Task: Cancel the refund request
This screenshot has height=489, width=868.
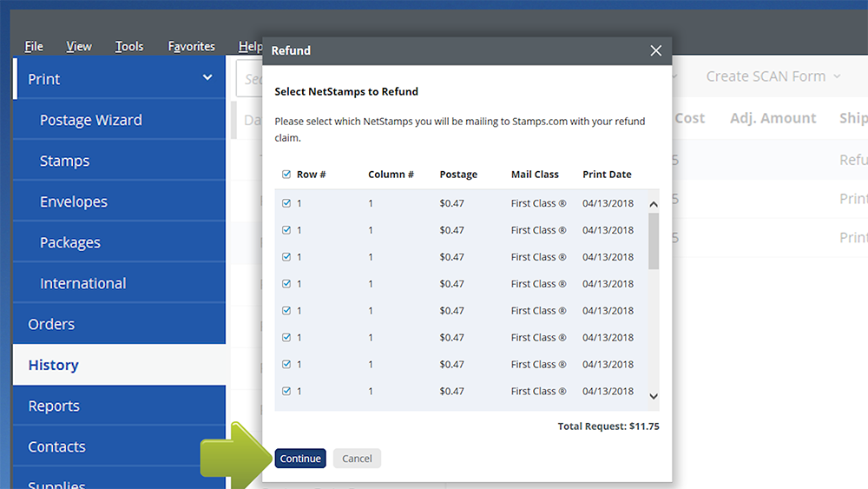Action: click(x=357, y=459)
